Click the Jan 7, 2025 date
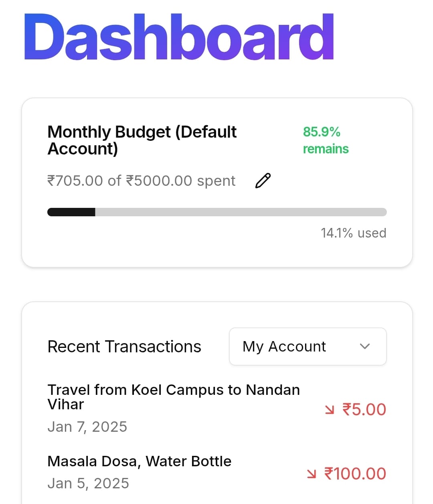433x504 pixels. click(x=87, y=427)
